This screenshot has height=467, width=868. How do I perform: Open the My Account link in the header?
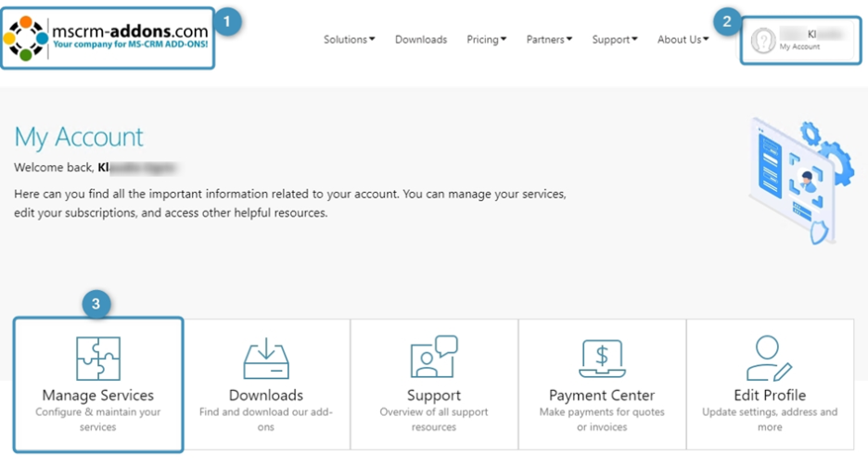[799, 47]
